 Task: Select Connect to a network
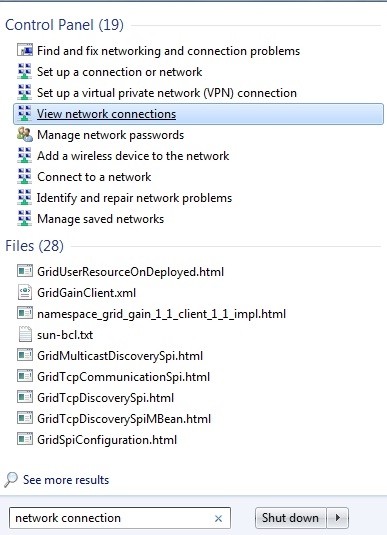[x=94, y=177]
